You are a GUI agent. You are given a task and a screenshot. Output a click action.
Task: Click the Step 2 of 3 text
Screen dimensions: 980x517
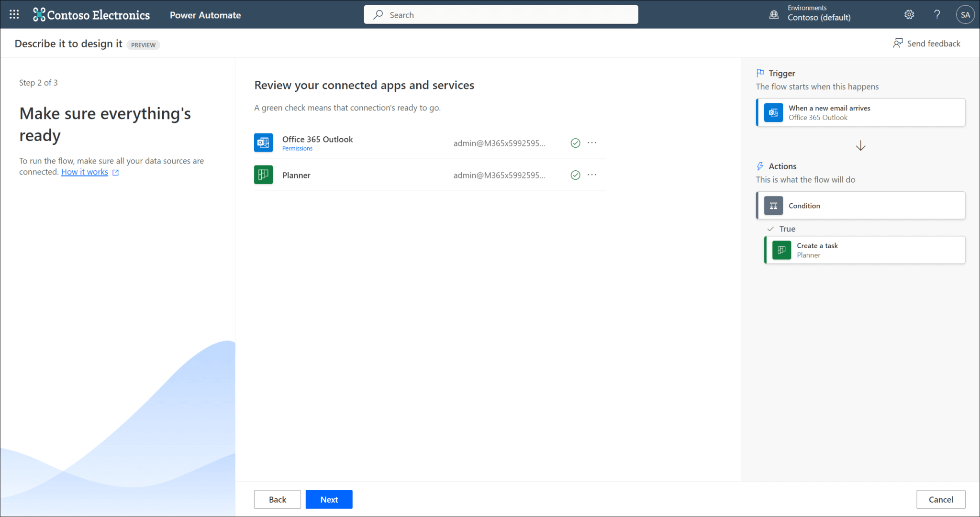[x=38, y=83]
